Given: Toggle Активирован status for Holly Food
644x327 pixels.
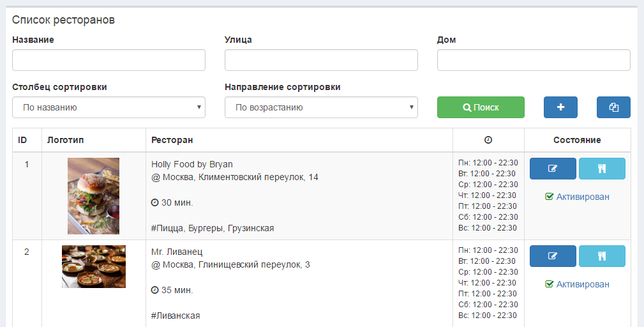Looking at the screenshot, I should coord(577,197).
